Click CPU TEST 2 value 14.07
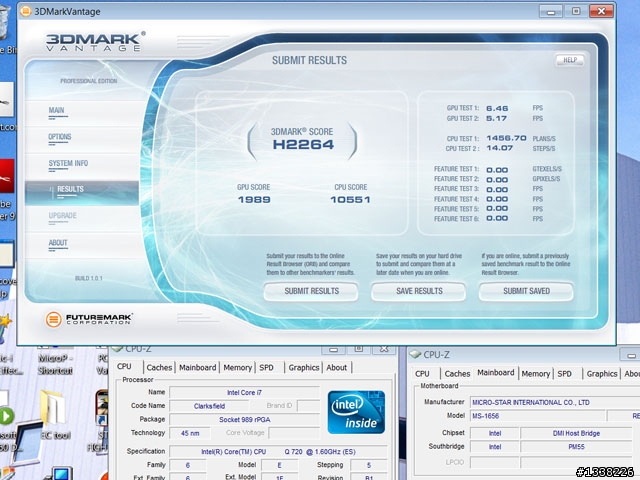Screen dimensions: 640x480 499,148
